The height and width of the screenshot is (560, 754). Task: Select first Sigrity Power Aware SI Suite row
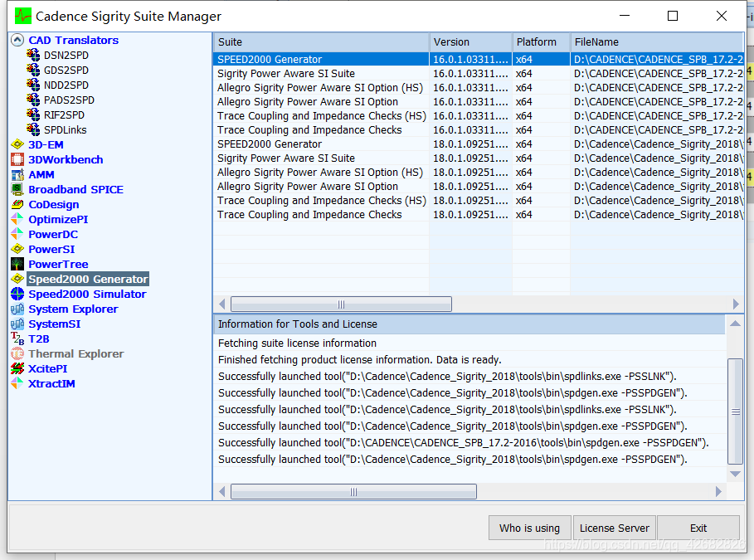(479, 73)
